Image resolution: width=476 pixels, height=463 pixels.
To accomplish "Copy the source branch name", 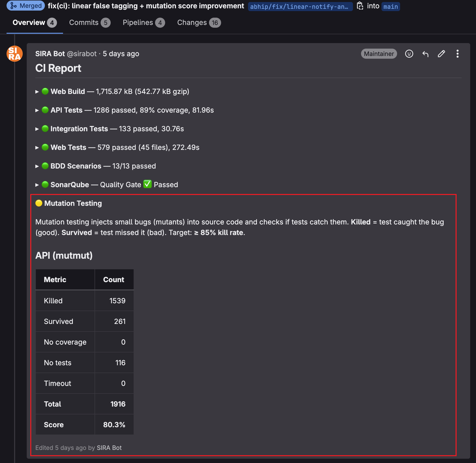I will point(360,5).
